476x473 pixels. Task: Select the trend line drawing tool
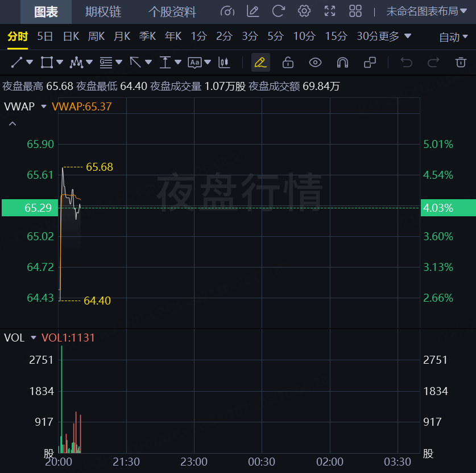[x=16, y=62]
